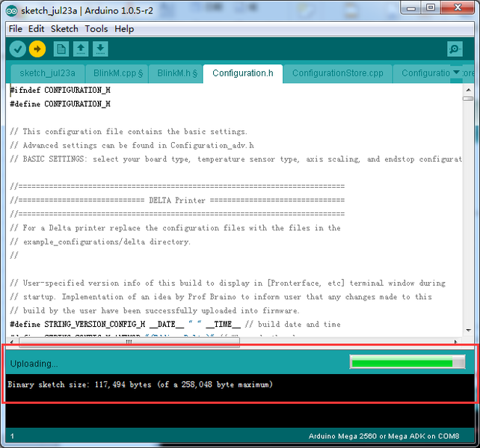Viewport: 480px width, 448px height.
Task: Click the 'DELTA Printer' header comment
Action: pos(177,200)
